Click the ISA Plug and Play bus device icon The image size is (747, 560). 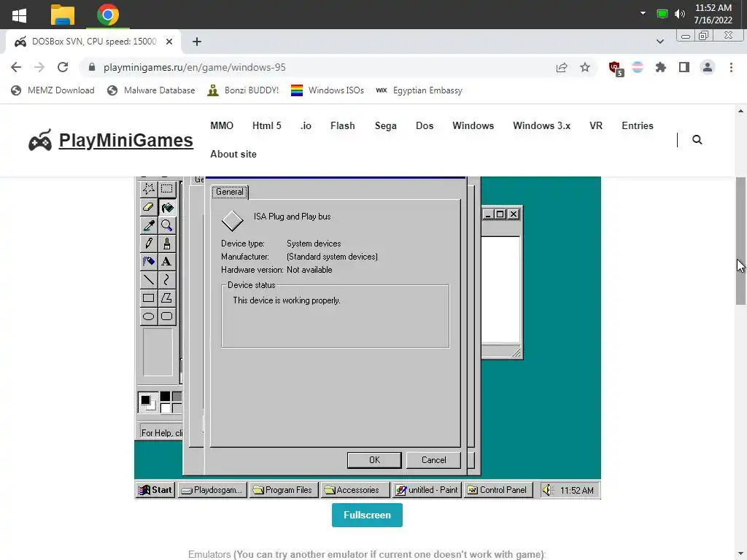pyautogui.click(x=233, y=221)
